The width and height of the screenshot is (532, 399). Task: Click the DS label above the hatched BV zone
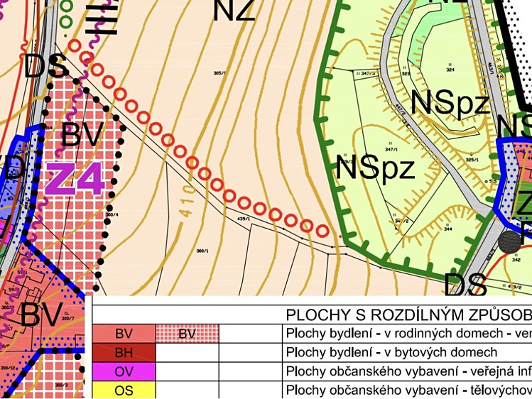pyautogui.click(x=45, y=66)
